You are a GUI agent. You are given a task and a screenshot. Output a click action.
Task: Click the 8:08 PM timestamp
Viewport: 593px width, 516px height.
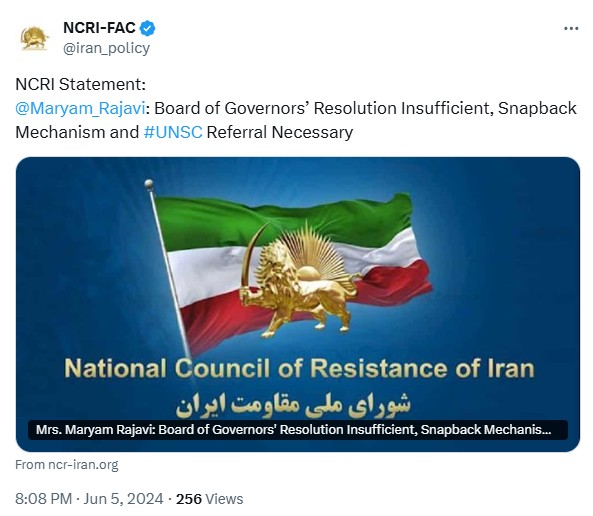click(43, 499)
